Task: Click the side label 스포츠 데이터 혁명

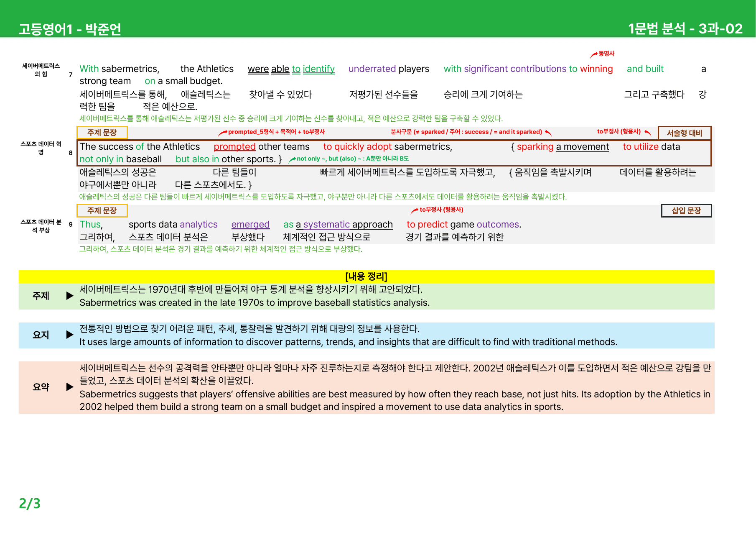Action: tap(41, 148)
